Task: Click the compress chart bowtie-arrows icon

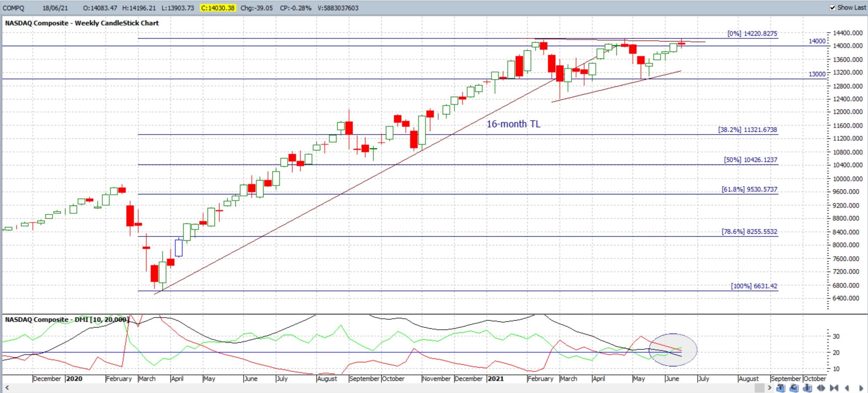Action: coord(834,388)
